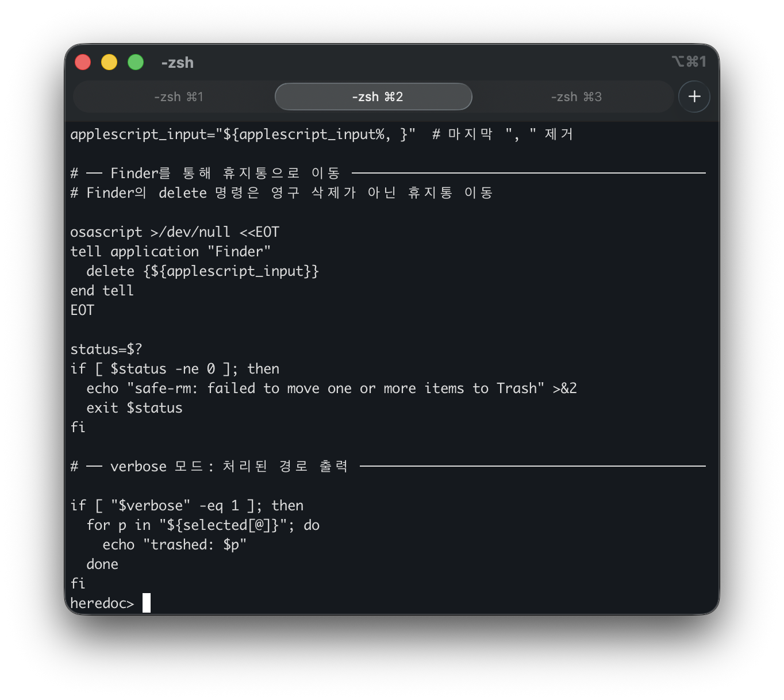Select the active -zsh ⌘2 tab

(x=374, y=97)
